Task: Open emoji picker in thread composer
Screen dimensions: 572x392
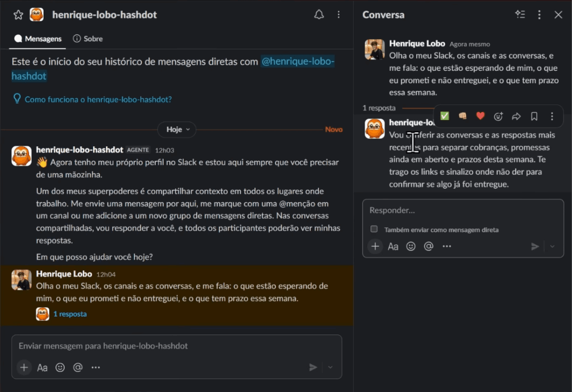Action: coord(411,246)
